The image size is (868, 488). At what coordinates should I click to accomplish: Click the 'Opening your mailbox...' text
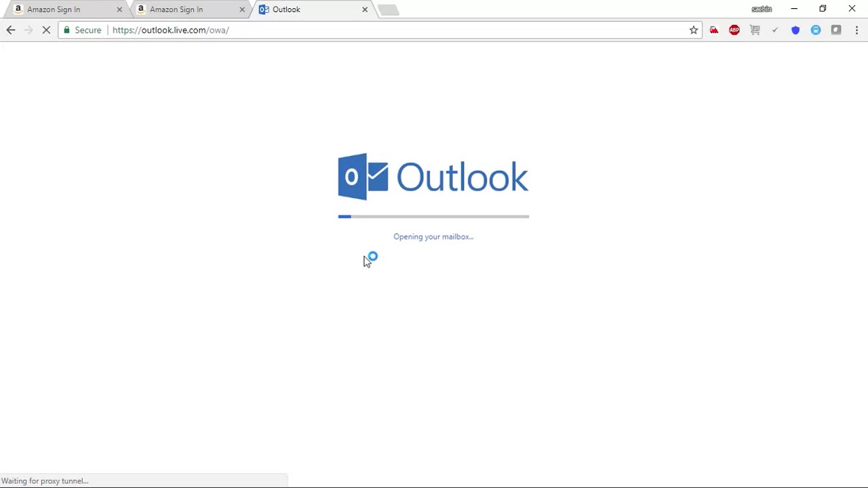[433, 237]
